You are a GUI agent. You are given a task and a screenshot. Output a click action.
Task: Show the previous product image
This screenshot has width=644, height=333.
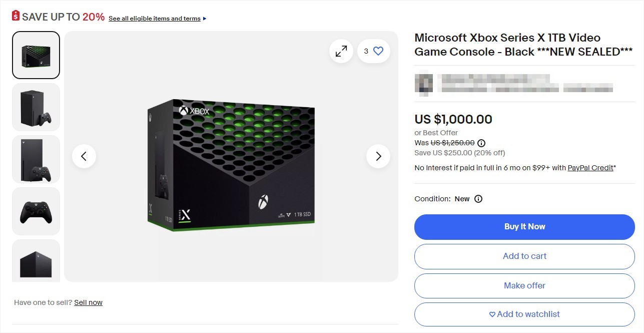84,156
